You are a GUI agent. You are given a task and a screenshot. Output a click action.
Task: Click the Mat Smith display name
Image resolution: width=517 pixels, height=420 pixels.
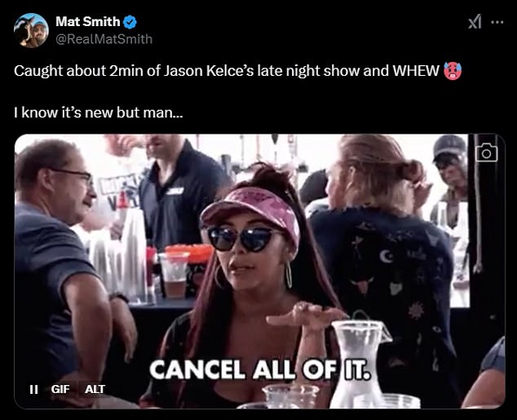[88, 22]
